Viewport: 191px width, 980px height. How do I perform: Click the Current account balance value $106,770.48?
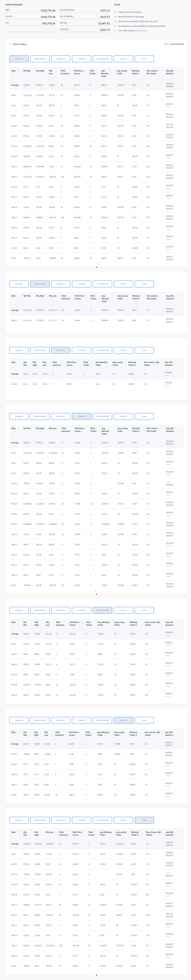[x=48, y=17]
